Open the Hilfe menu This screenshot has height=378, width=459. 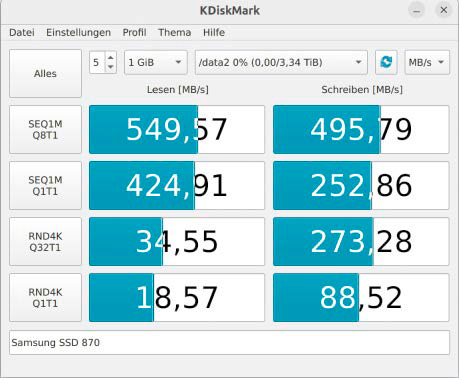[x=214, y=32]
